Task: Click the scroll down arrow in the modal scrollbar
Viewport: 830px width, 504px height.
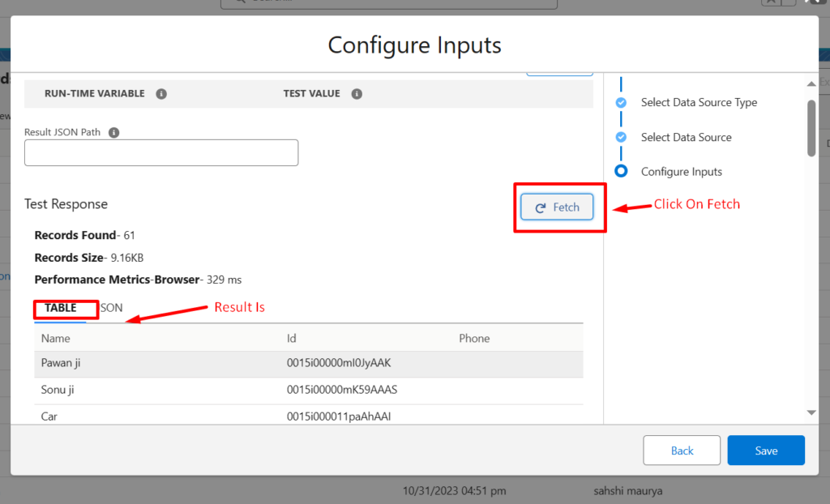Action: [811, 412]
